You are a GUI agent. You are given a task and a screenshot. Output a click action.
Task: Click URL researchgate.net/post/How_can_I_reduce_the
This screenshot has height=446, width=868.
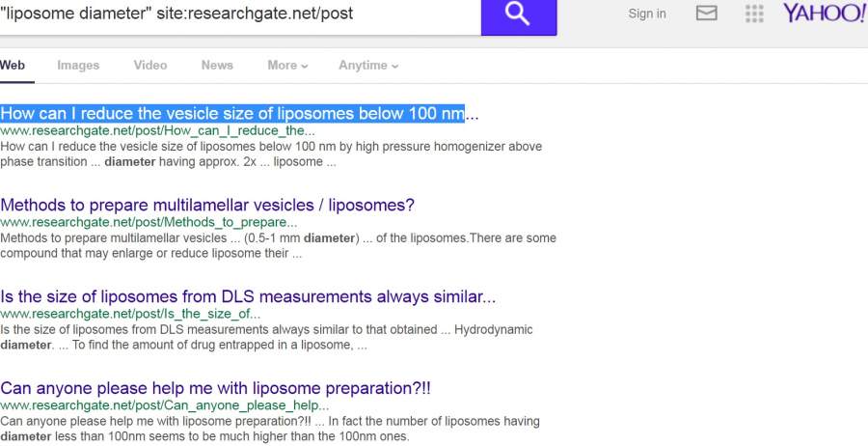click(157, 131)
